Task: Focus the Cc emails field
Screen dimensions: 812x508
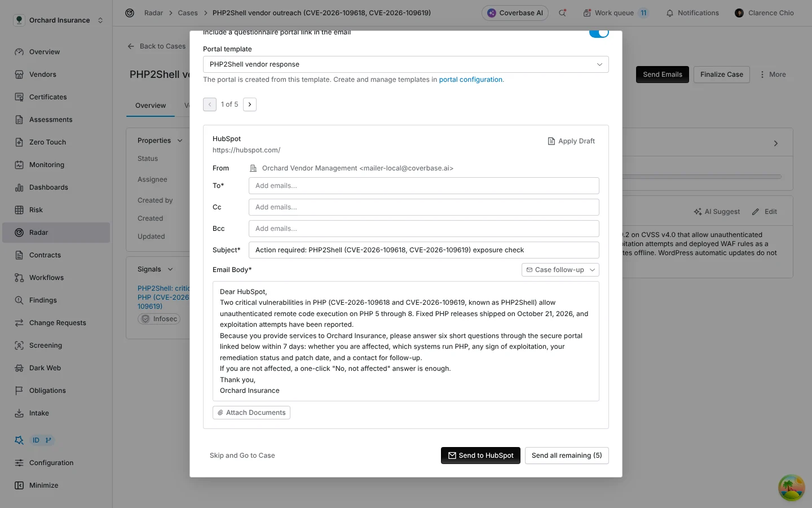Action: point(424,207)
